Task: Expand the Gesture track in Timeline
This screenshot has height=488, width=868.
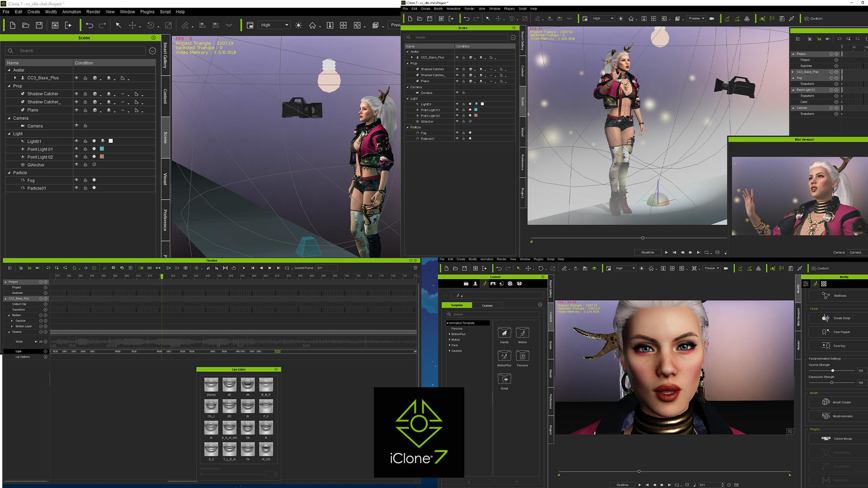Action: (x=12, y=321)
